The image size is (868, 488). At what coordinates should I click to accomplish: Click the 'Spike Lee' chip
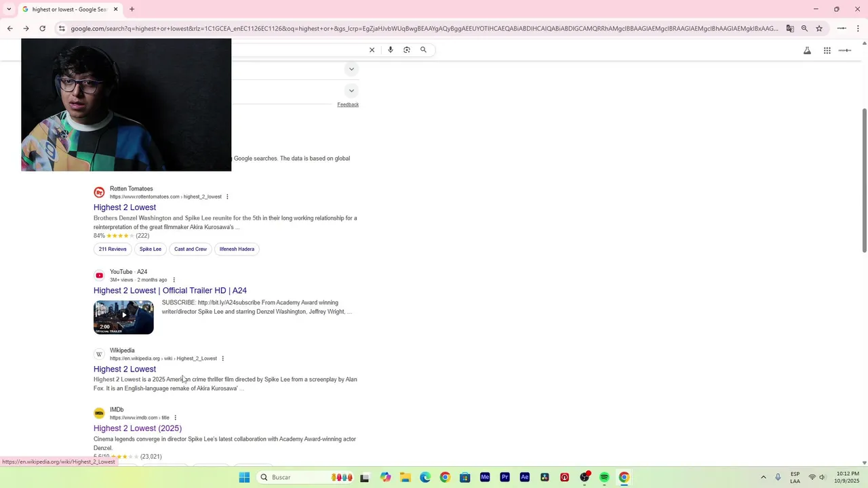(151, 249)
